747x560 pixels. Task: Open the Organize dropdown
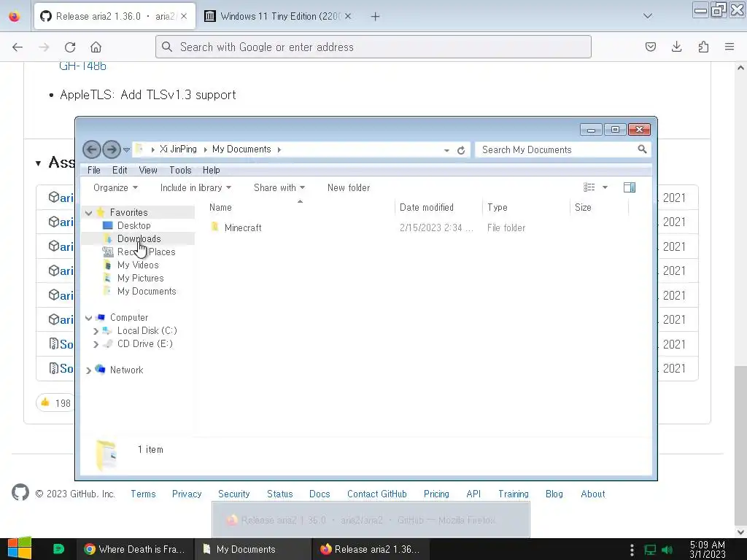[x=115, y=187]
